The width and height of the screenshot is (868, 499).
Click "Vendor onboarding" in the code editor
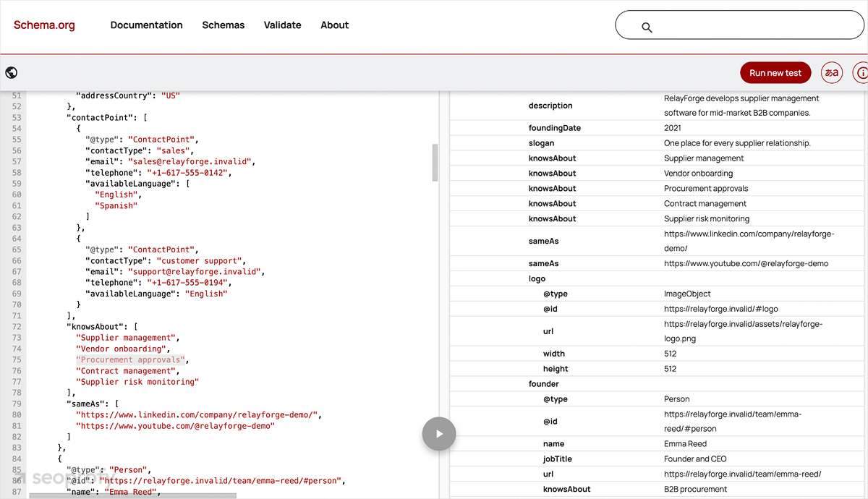pyautogui.click(x=121, y=349)
